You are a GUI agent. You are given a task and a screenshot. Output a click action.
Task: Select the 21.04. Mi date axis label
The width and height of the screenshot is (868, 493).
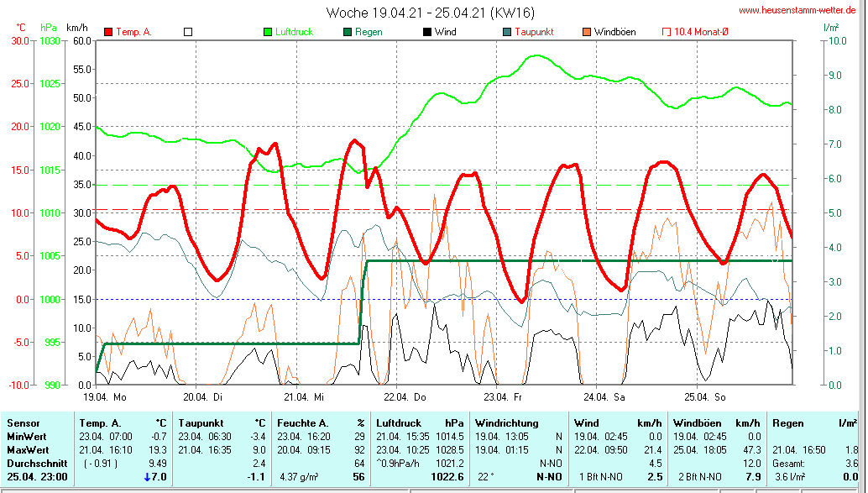[x=304, y=397]
